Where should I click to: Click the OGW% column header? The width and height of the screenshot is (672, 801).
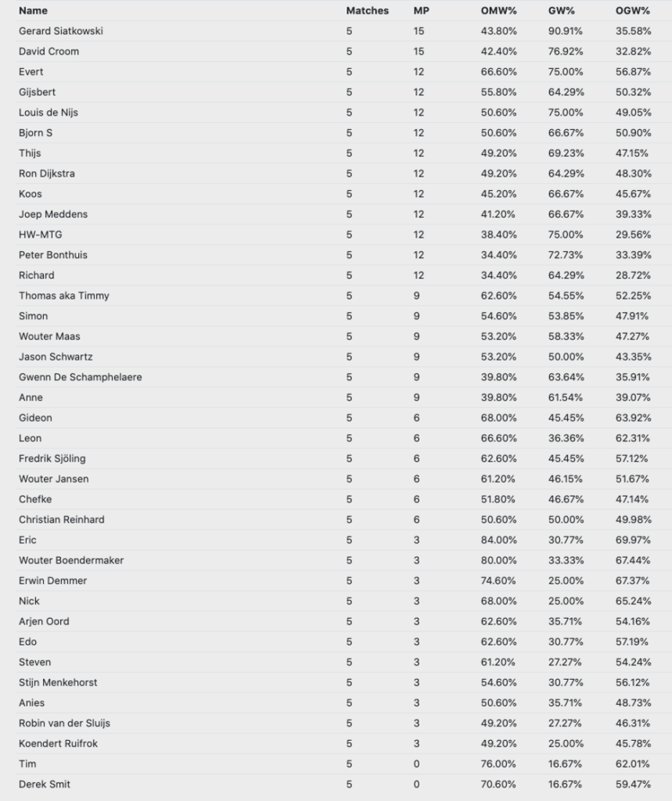pyautogui.click(x=633, y=11)
